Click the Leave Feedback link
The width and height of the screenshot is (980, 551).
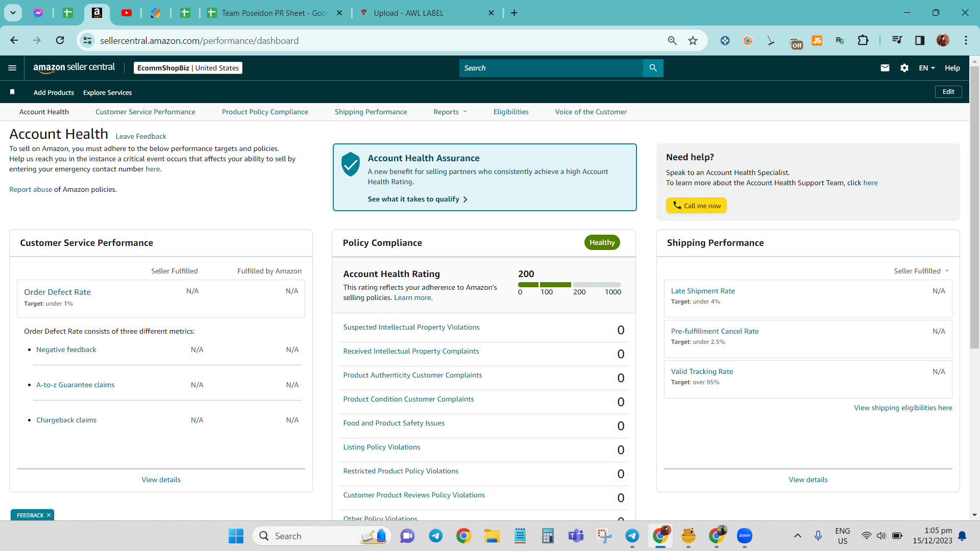click(141, 136)
